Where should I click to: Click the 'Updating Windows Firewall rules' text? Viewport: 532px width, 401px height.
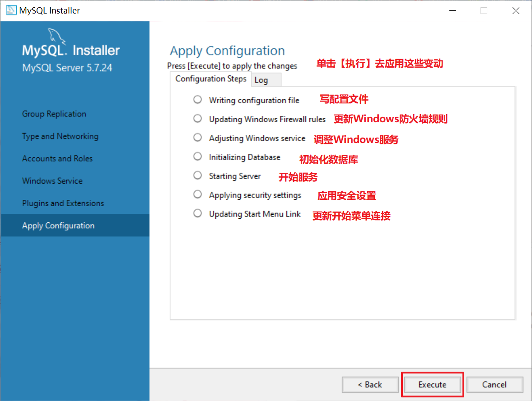267,120
